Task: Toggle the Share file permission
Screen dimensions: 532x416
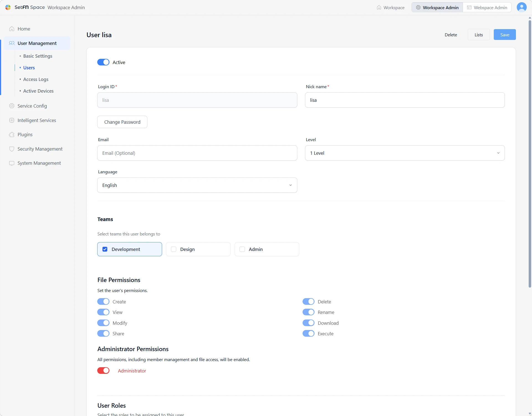Action: click(103, 333)
